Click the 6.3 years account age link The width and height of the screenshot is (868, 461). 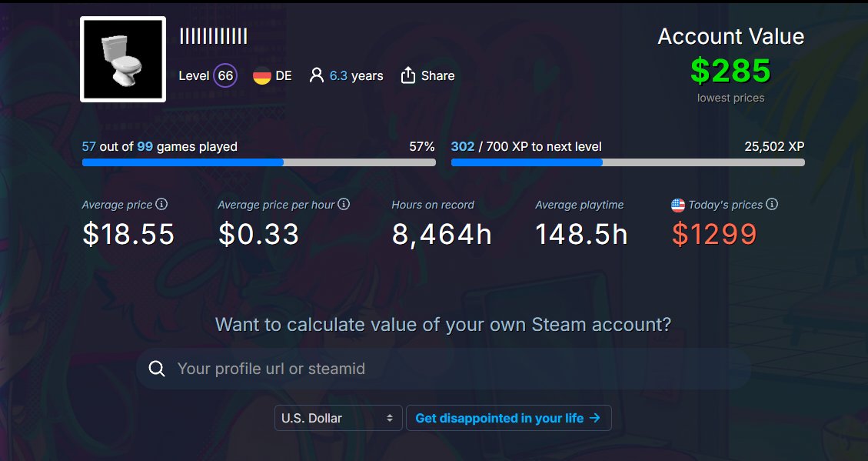(x=357, y=76)
